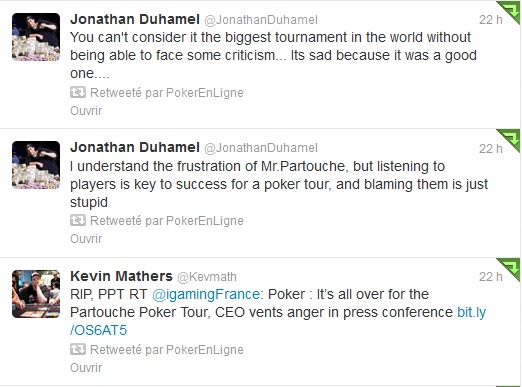The image size is (522, 387).
Task: Click green retweeted corner badge on Mathers tweet
Action: click(509, 269)
